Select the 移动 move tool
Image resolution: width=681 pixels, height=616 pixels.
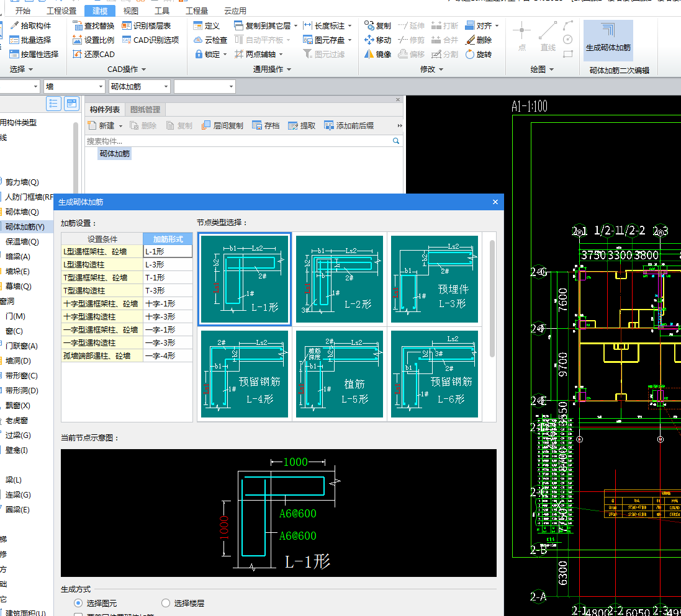click(x=377, y=40)
